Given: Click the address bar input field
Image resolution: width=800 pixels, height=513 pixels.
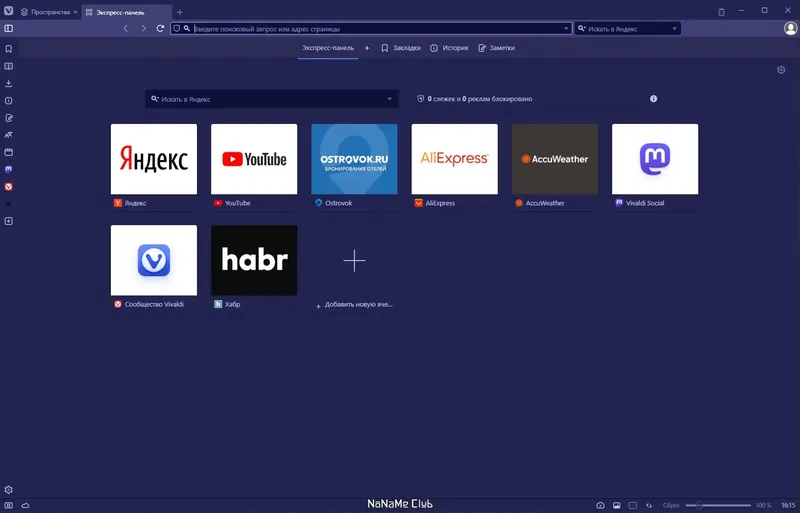Looking at the screenshot, I should point(377,29).
